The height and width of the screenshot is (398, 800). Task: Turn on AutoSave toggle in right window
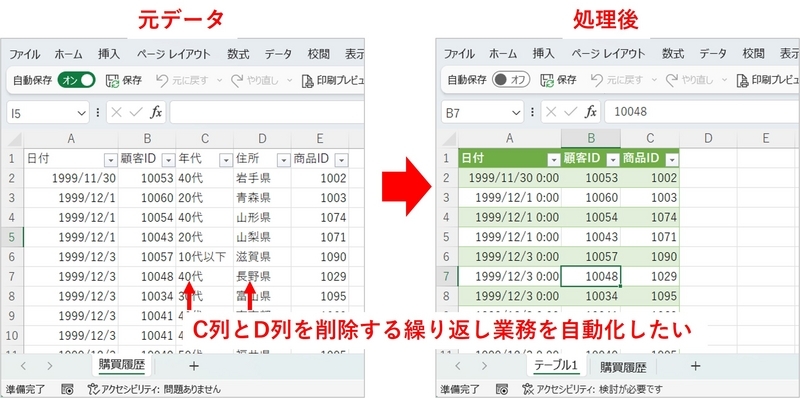[511, 80]
